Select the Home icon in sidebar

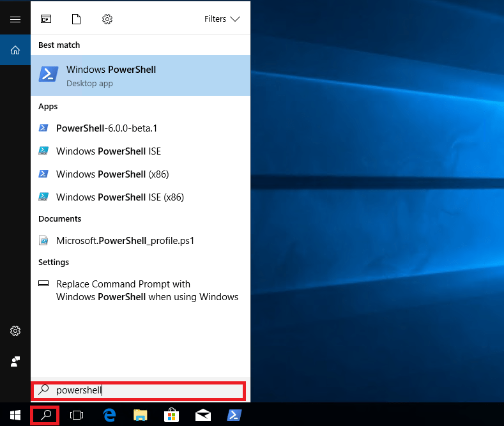coord(15,50)
